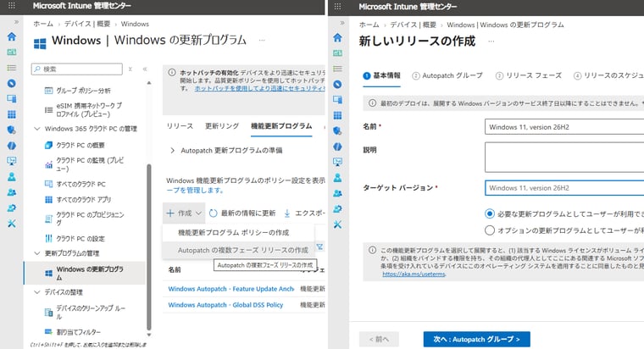Select the オプションの更新プログラム radio option

pyautogui.click(x=489, y=230)
